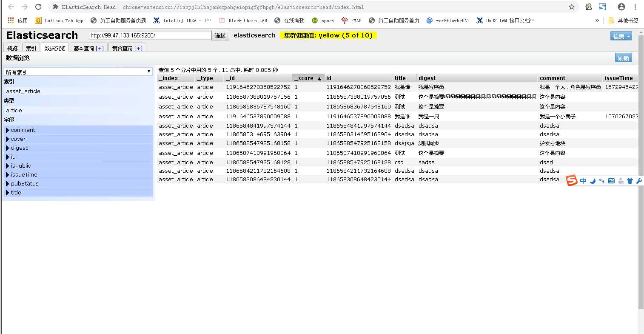Expand the pubStatus field filter

coord(78,183)
